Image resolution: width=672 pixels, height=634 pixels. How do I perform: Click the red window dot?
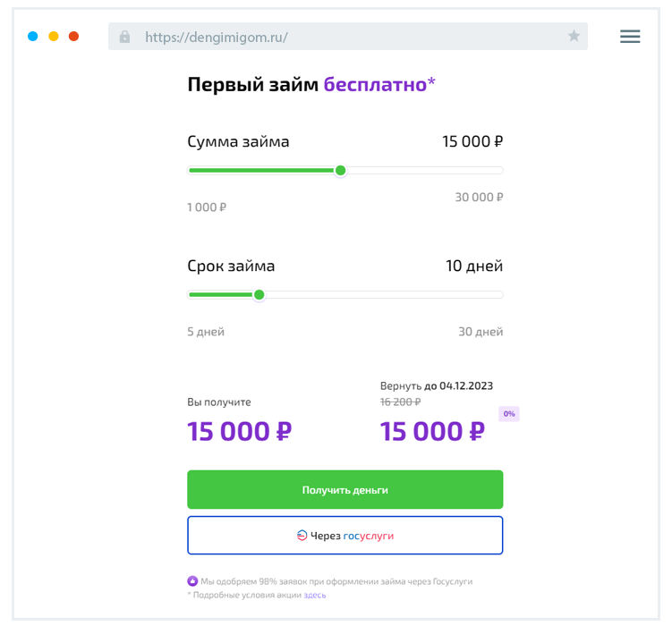(x=74, y=37)
